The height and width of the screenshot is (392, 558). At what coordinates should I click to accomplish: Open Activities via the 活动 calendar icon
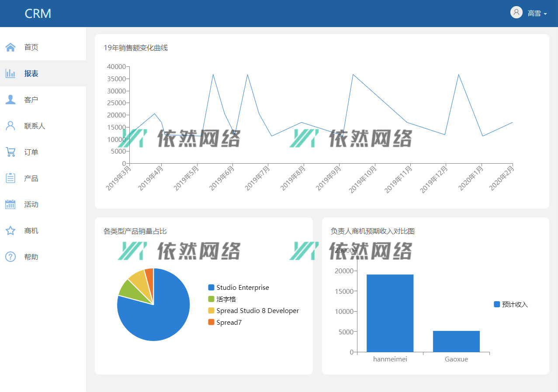pyautogui.click(x=10, y=204)
